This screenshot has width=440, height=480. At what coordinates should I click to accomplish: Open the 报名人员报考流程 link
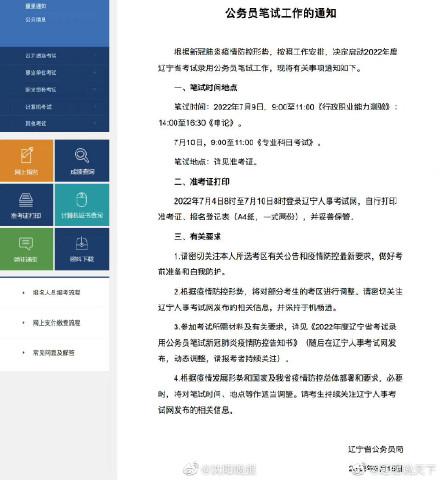[56, 292]
